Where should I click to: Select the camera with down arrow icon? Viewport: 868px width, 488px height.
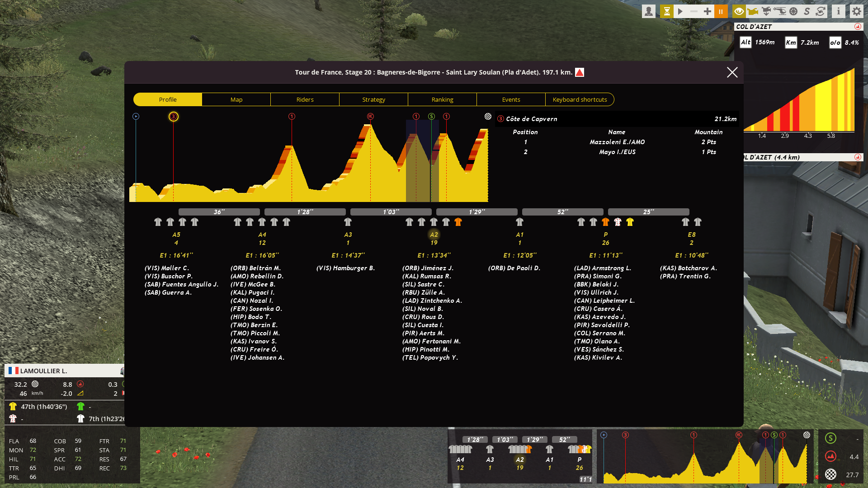766,11
